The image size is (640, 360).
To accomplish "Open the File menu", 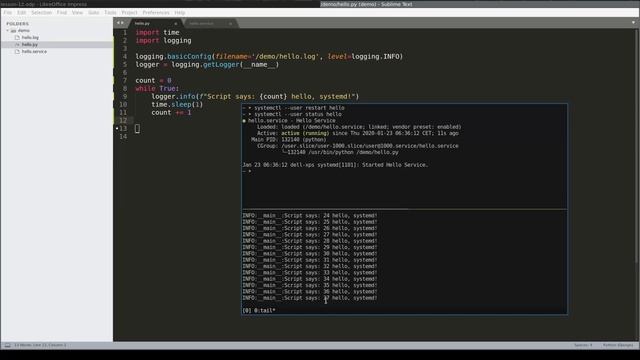I will [8, 13].
